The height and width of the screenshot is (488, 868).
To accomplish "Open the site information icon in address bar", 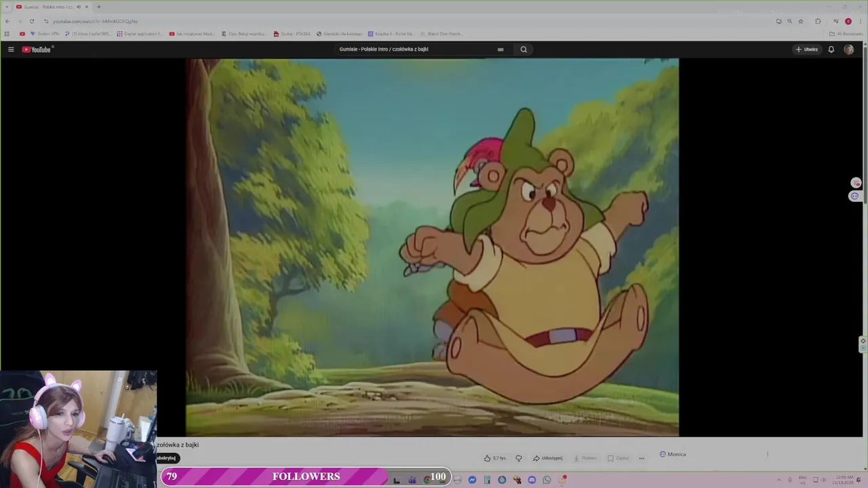I will coord(46,21).
